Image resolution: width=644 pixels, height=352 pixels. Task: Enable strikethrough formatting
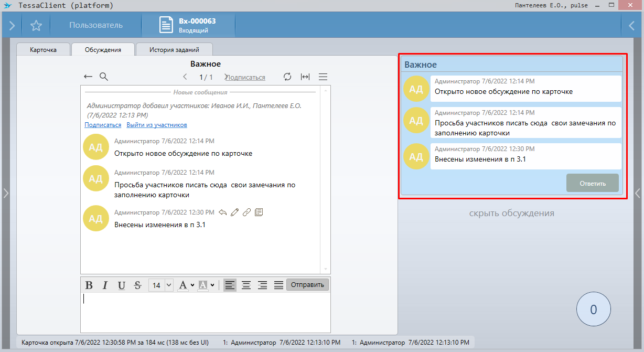pyautogui.click(x=138, y=285)
